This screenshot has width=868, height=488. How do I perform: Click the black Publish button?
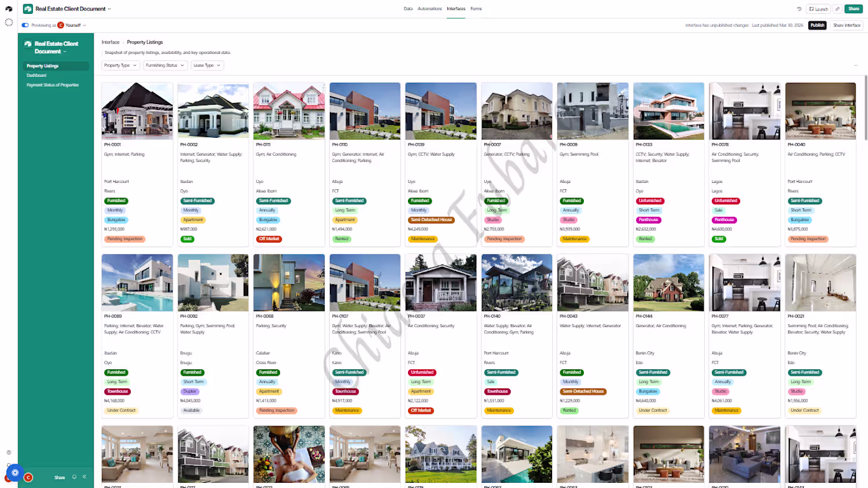817,25
